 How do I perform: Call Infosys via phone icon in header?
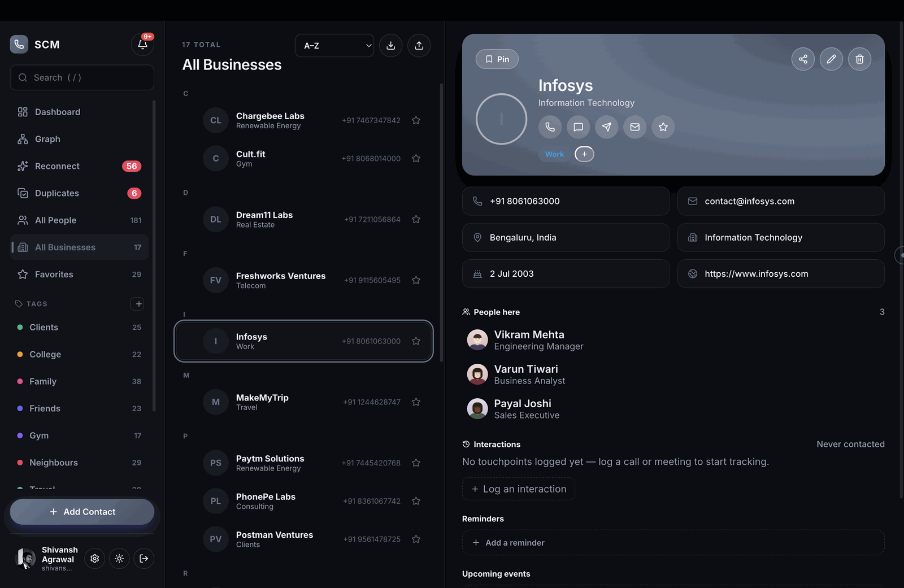550,127
